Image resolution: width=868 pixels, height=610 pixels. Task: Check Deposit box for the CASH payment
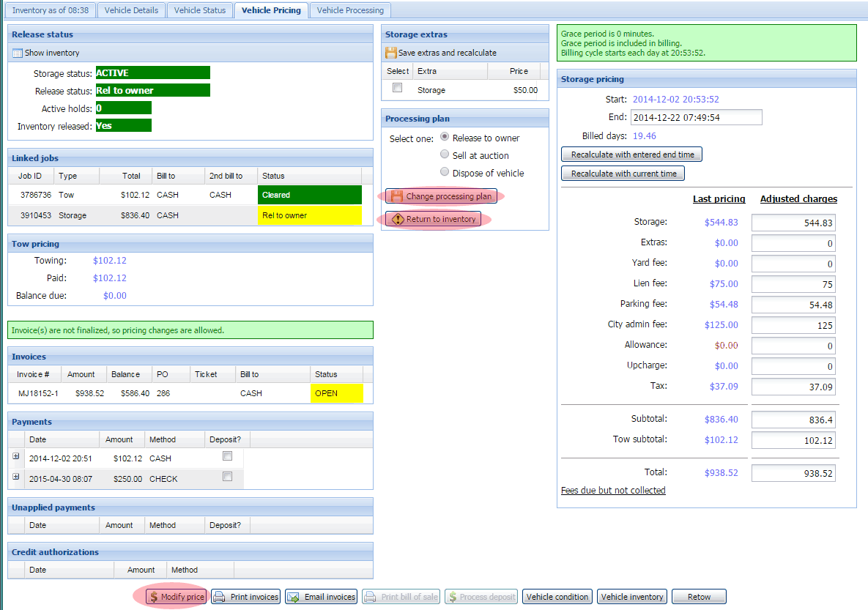[227, 456]
